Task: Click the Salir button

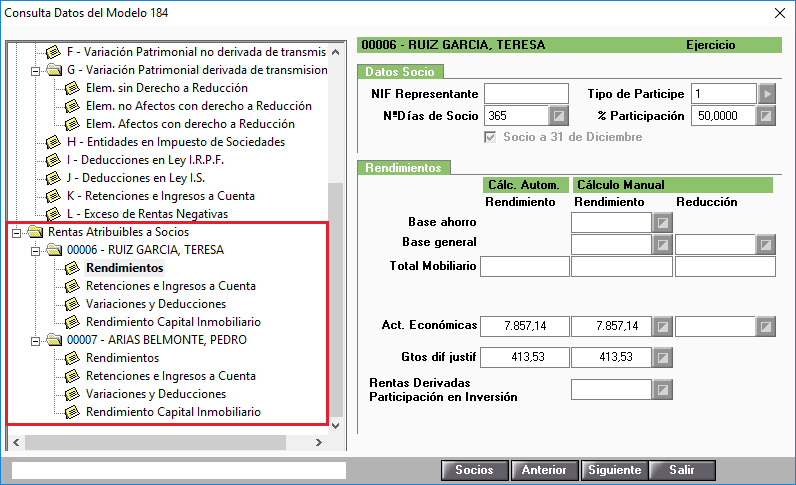Action: click(682, 470)
